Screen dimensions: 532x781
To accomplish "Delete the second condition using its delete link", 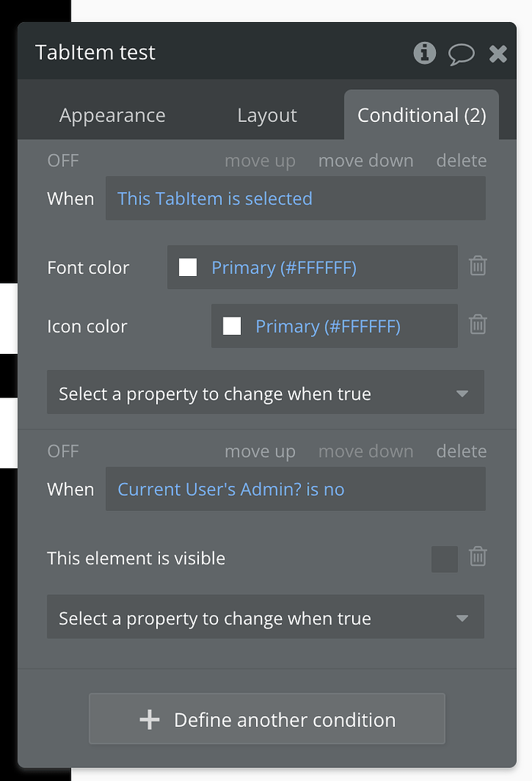I will [461, 451].
